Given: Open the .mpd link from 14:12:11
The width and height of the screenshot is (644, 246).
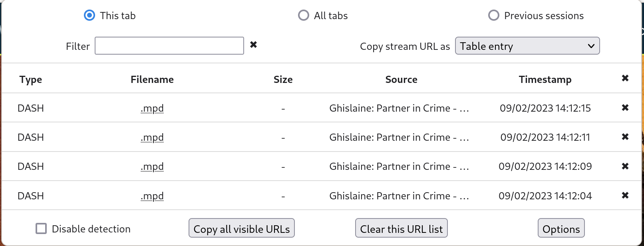Looking at the screenshot, I should 152,137.
